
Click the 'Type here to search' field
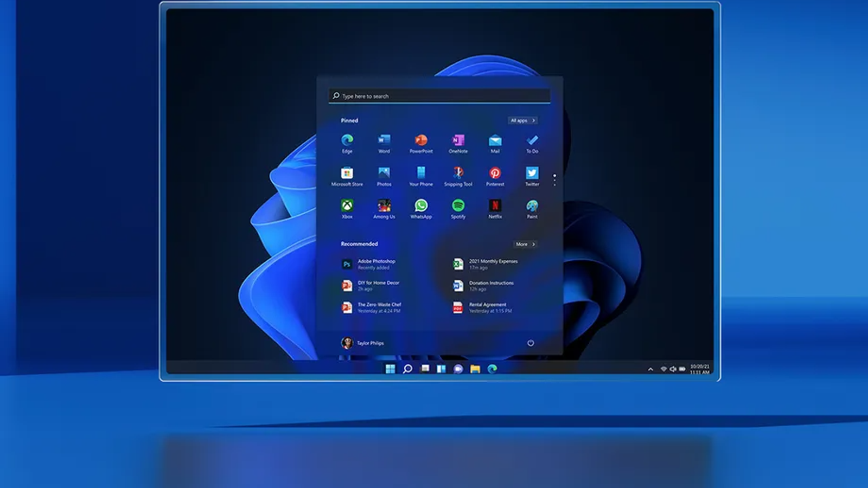[x=439, y=96]
